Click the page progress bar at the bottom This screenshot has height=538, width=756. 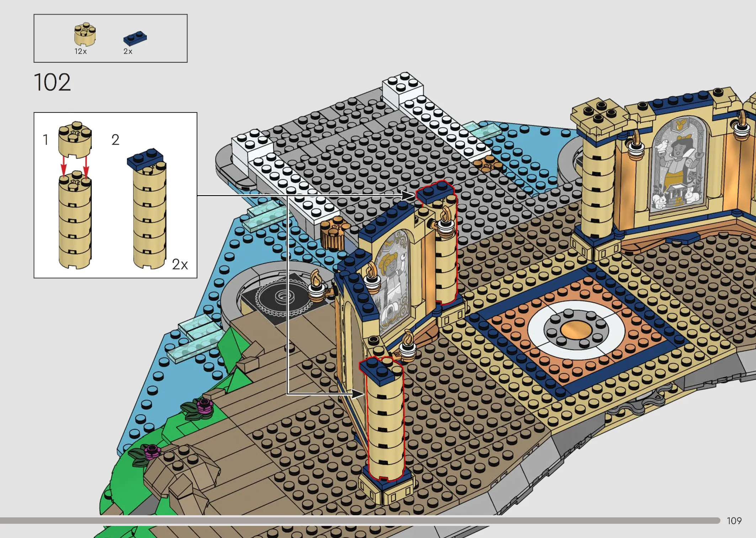coord(360,521)
